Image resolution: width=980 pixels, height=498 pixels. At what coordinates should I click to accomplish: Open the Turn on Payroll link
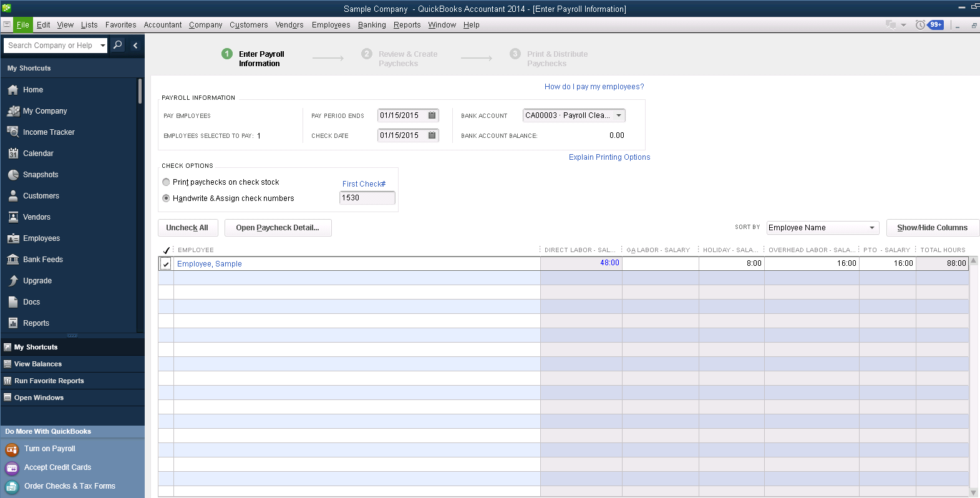tap(49, 449)
